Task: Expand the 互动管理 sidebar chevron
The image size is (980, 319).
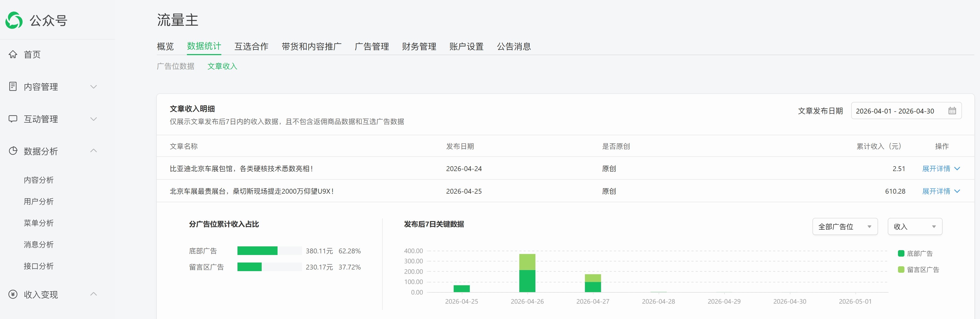Action: click(94, 119)
